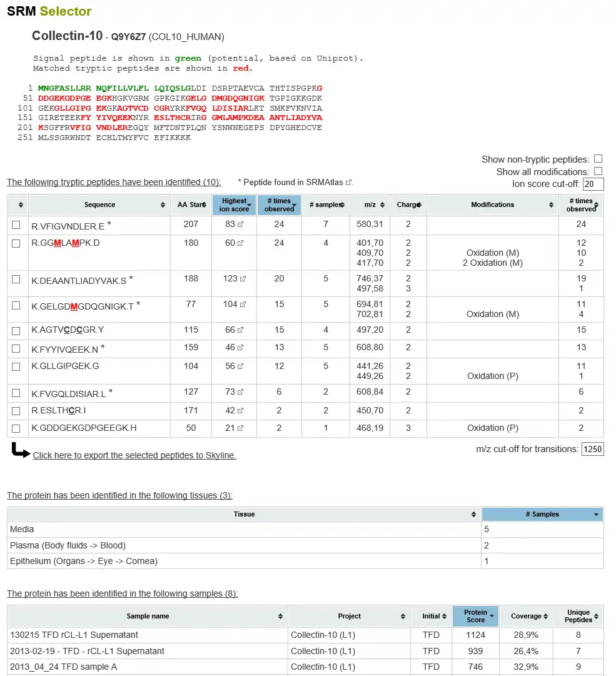Screen dimensions: 616x676
Task: Open external link icon next to ion score 123
Action: click(x=243, y=279)
